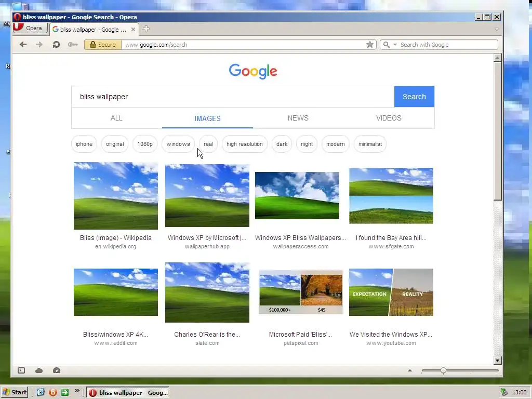Open the reddit.com Bliss 4K thumbnail
The width and height of the screenshot is (532, 399).
pyautogui.click(x=116, y=292)
